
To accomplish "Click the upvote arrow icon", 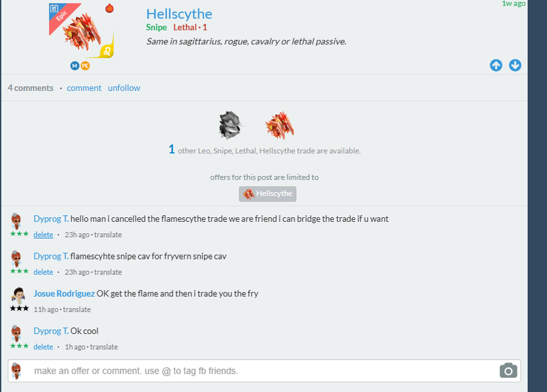I will click(496, 65).
